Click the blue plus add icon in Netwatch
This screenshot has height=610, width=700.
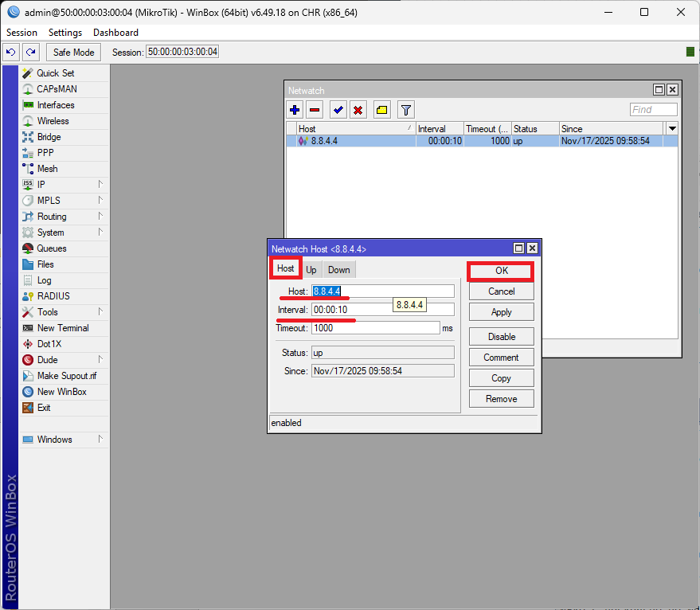295,110
